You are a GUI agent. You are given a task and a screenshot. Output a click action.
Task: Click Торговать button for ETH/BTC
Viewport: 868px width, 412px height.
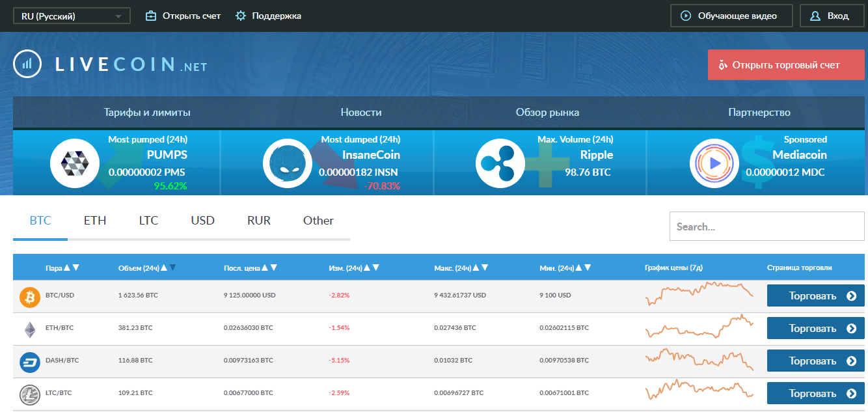816,328
